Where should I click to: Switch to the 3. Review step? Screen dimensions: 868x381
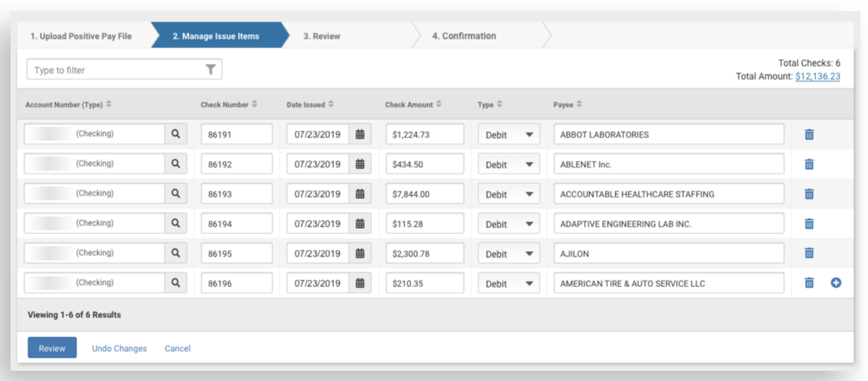coord(322,36)
